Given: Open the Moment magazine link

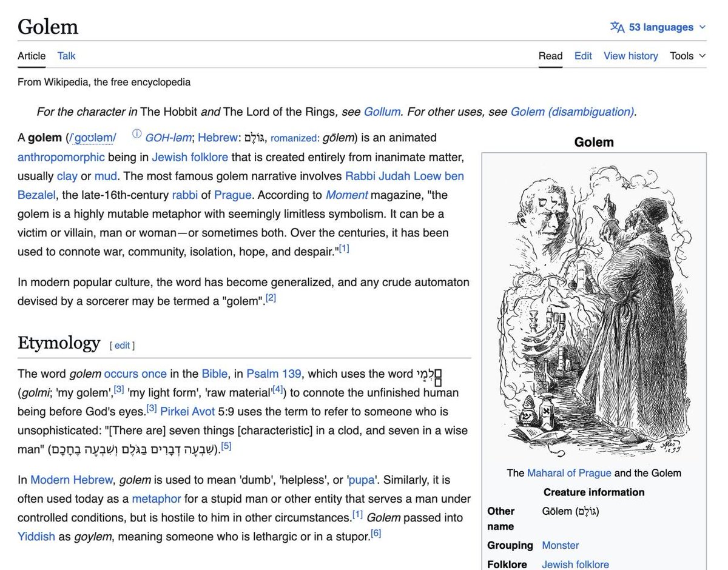Looking at the screenshot, I should 346,195.
